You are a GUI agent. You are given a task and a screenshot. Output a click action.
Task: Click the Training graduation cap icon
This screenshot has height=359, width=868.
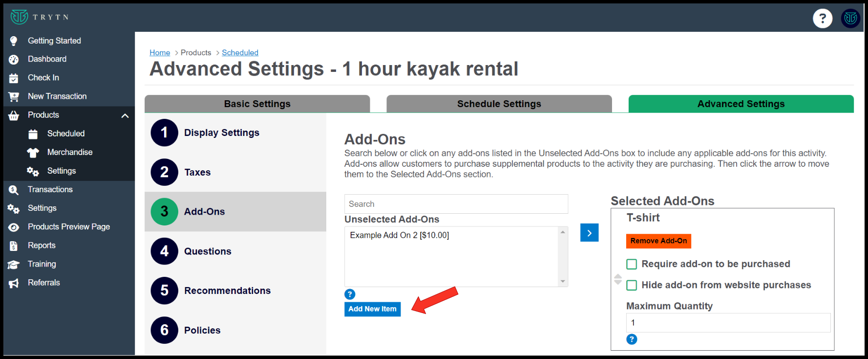(14, 264)
